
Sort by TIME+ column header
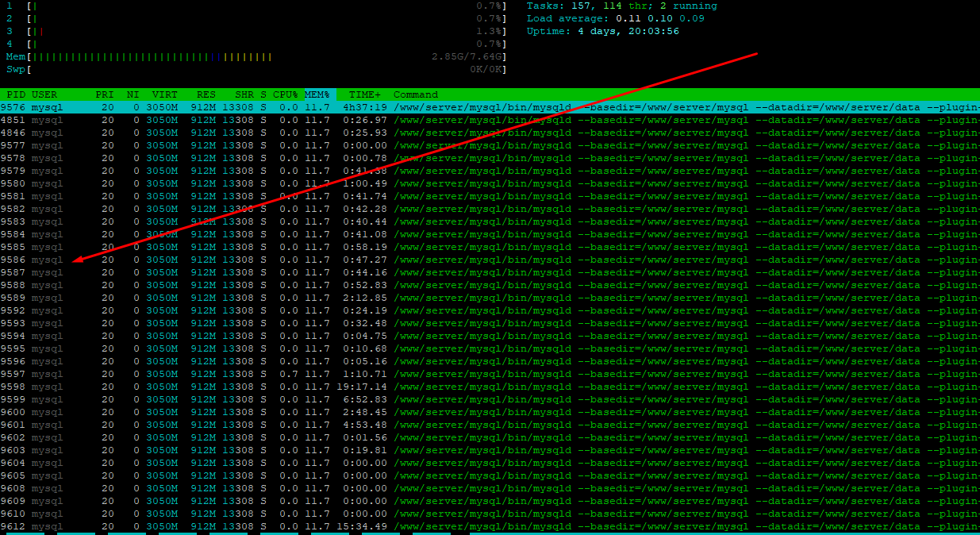(365, 94)
